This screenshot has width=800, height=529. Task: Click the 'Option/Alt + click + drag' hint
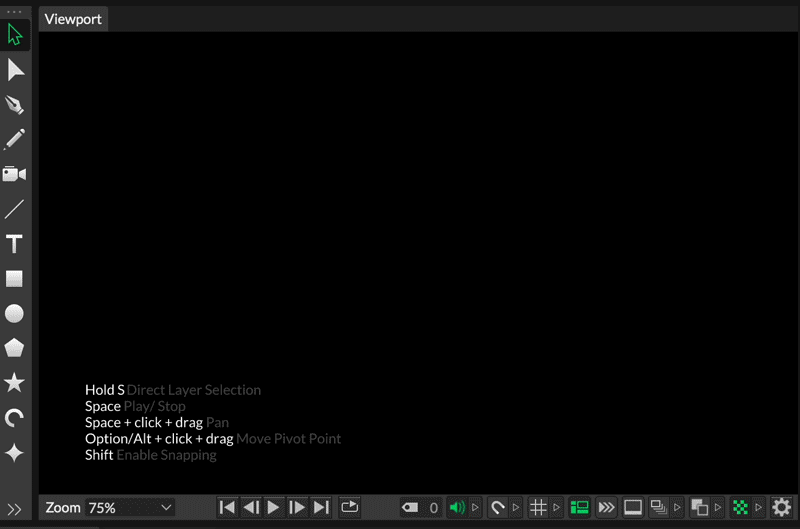click(x=213, y=439)
